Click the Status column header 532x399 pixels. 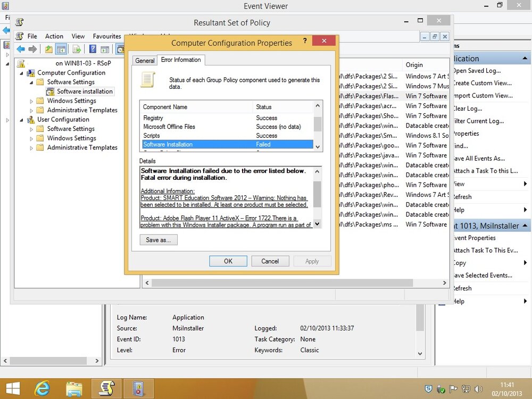point(282,107)
